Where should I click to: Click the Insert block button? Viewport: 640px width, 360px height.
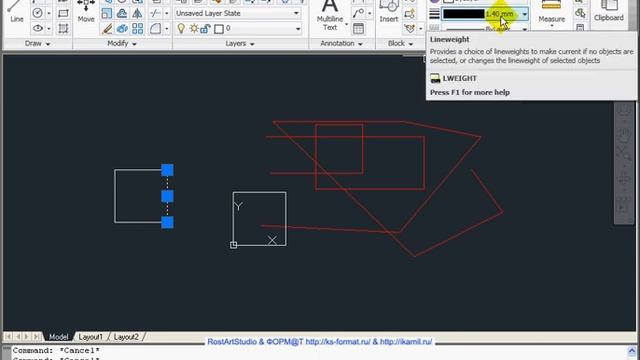click(x=389, y=11)
